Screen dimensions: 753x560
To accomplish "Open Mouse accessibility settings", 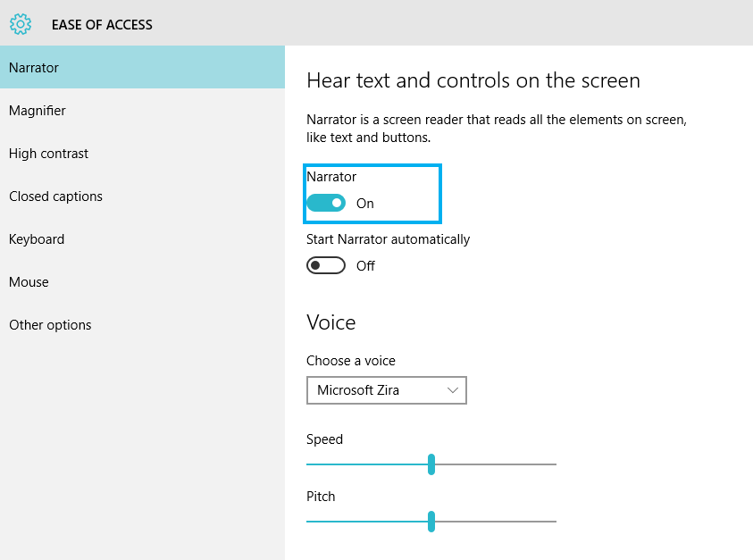I will [x=142, y=281].
